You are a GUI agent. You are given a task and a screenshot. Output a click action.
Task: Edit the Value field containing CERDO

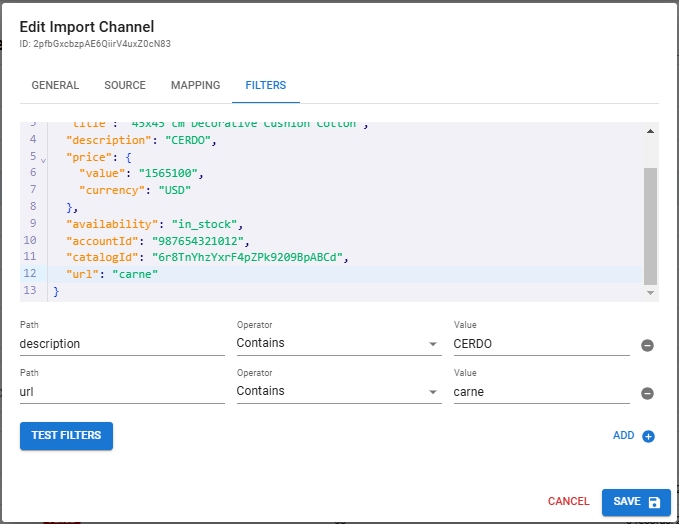540,343
